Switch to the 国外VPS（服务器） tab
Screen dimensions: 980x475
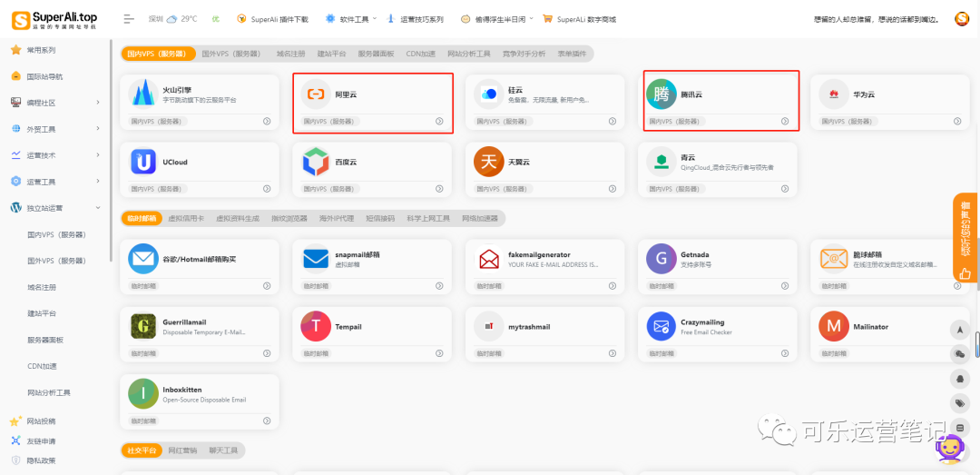click(x=231, y=54)
